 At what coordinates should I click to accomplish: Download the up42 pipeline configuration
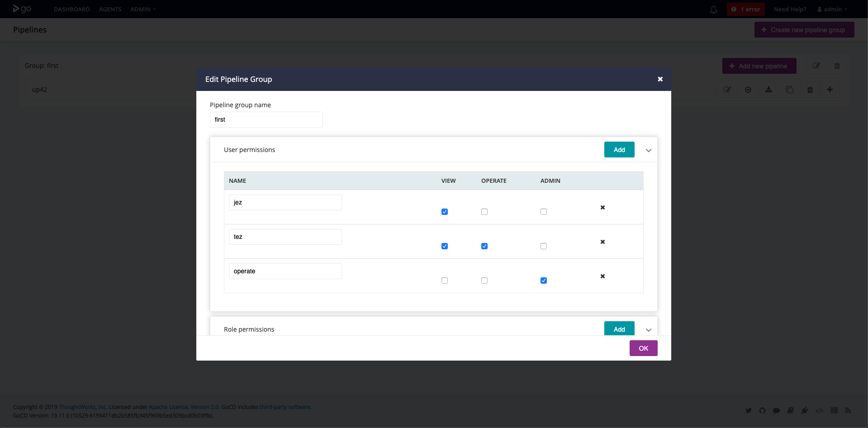pos(768,90)
